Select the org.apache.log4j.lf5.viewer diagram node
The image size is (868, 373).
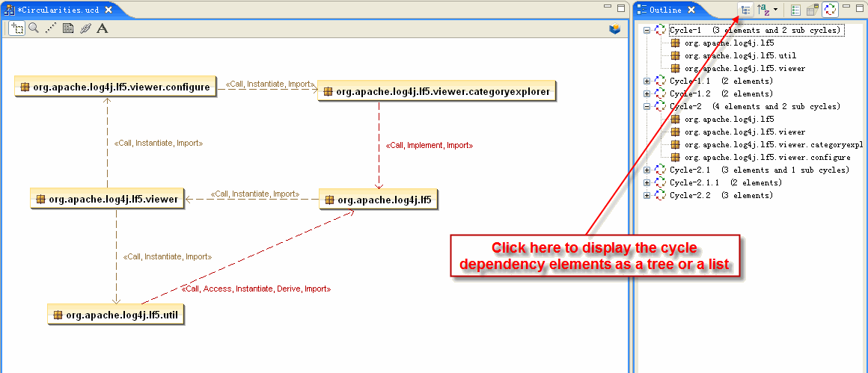107,199
